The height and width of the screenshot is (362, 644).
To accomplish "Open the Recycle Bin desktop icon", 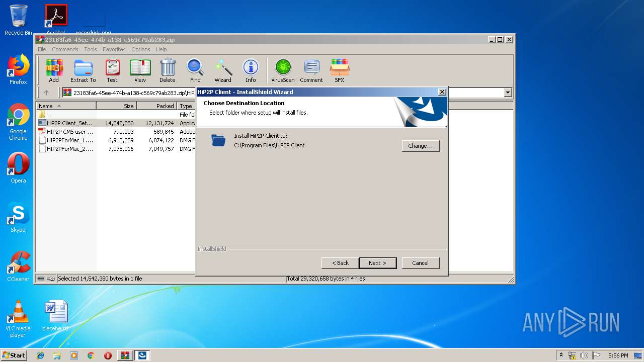I will pyautogui.click(x=18, y=20).
